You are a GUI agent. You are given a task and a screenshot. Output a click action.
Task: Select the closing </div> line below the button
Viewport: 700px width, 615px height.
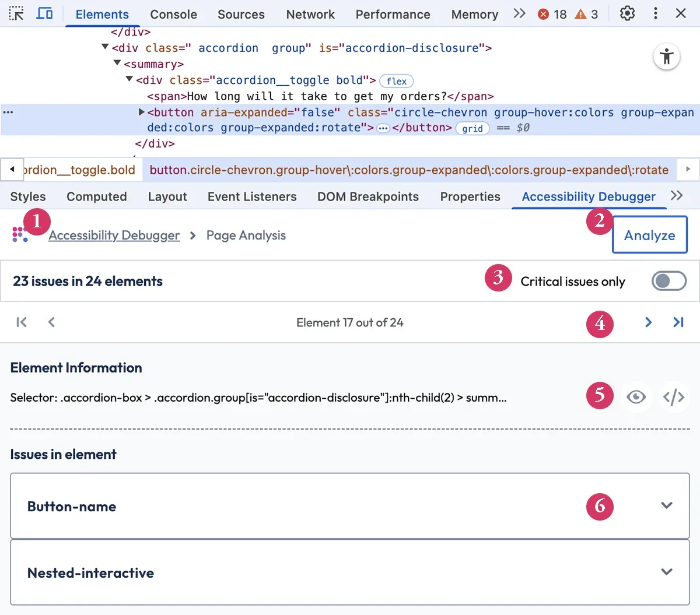[155, 143]
